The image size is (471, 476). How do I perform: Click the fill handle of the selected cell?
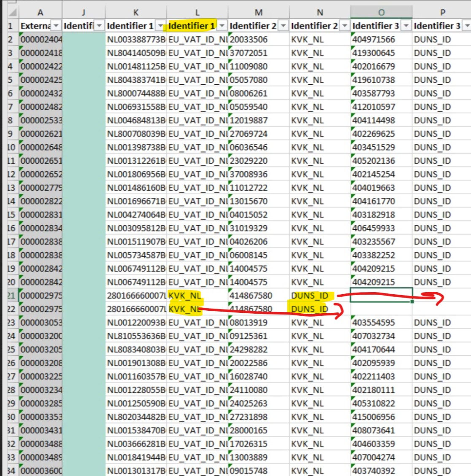412,301
